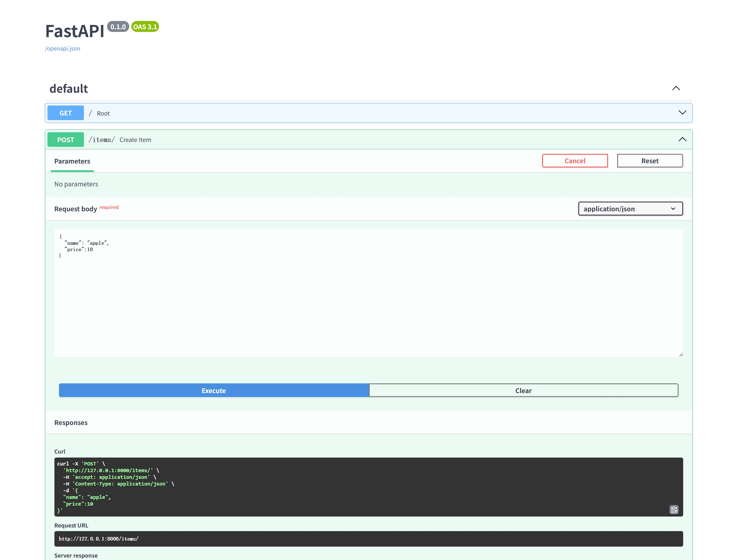Click the 0.1.0 version badge
The width and height of the screenshot is (730, 560).
tap(118, 27)
